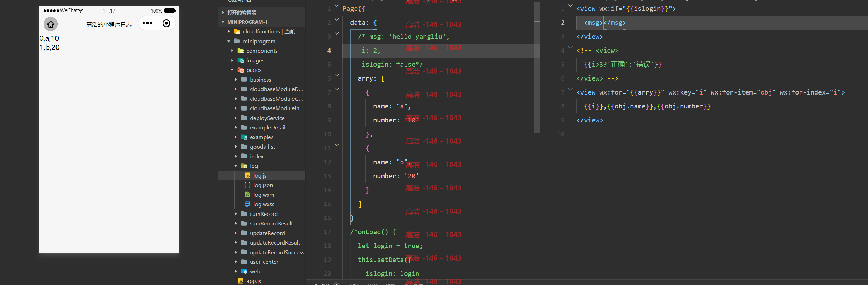Screen dimensions: 868x285
Task: Tap the circular close button in simulator capsule
Action: [x=166, y=23]
